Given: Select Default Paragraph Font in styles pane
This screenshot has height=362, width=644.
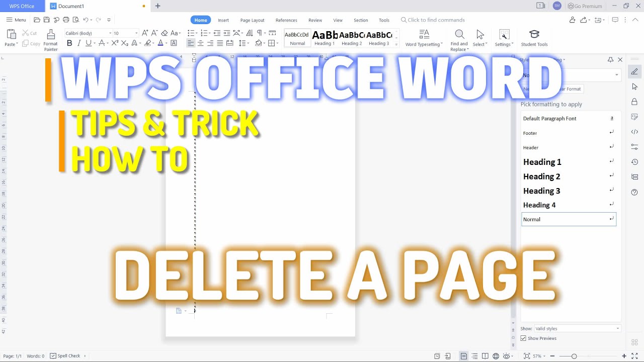Looking at the screenshot, I should [x=569, y=119].
